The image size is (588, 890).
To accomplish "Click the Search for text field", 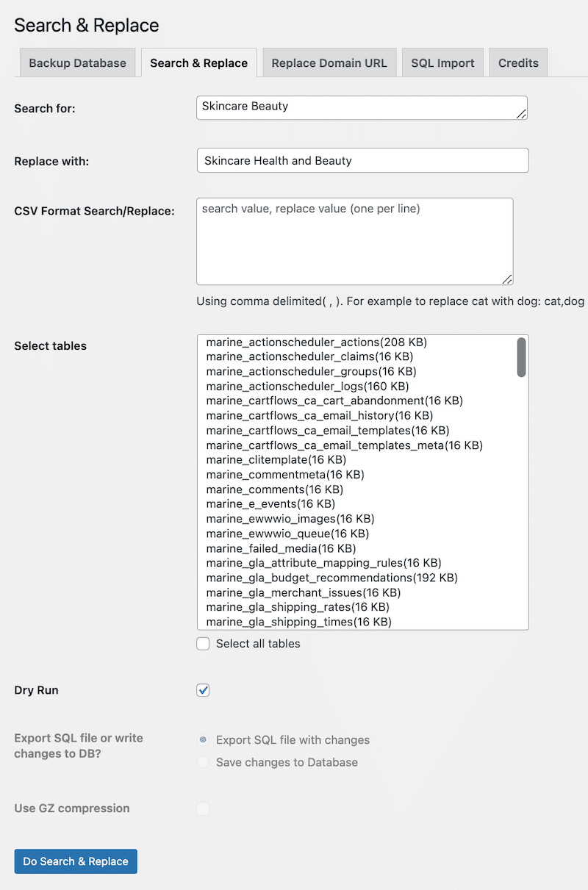I will pyautogui.click(x=360, y=107).
